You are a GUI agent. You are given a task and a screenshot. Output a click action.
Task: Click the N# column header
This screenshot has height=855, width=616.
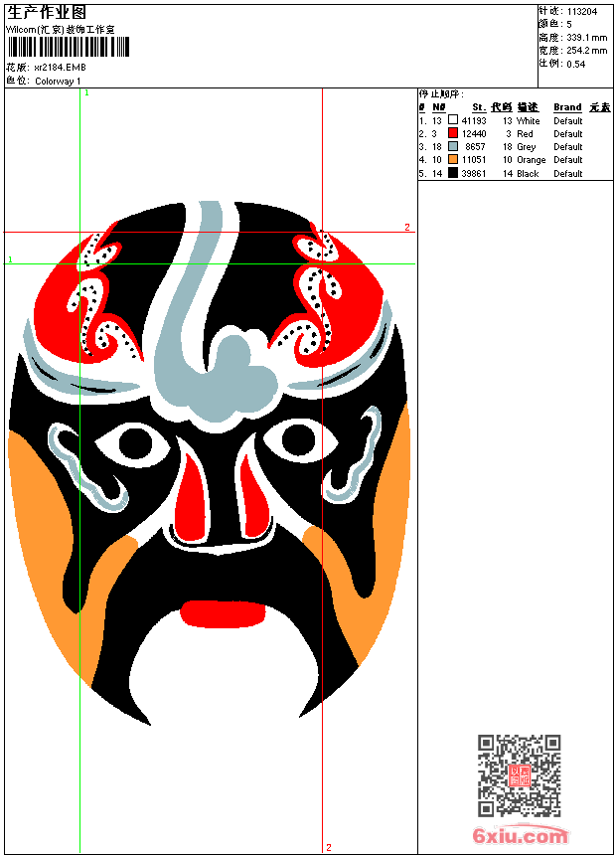pos(439,107)
